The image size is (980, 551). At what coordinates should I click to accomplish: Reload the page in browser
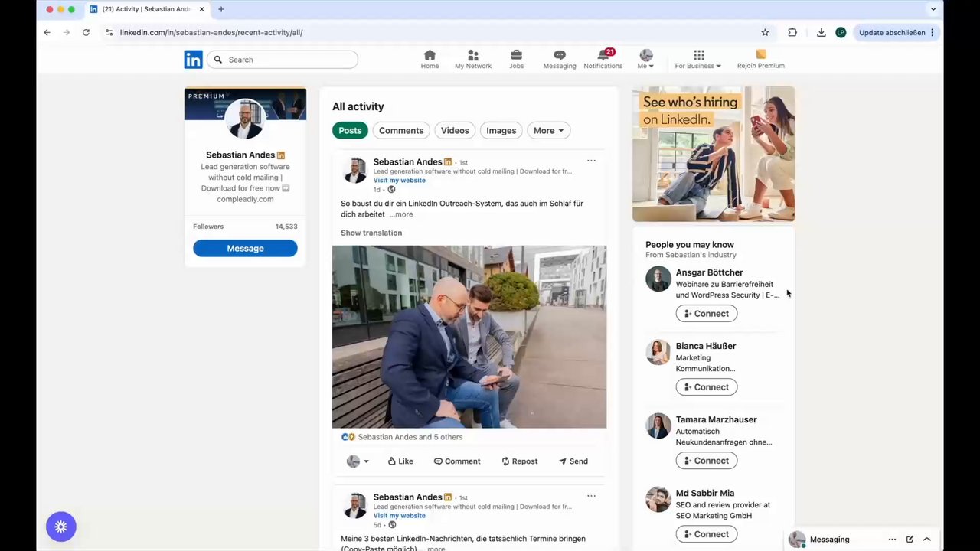[86, 32]
